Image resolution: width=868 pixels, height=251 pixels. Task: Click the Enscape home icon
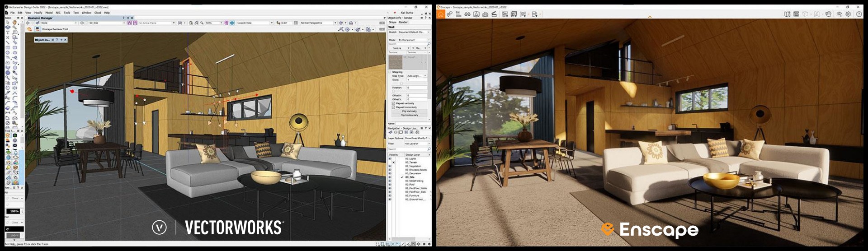440,14
